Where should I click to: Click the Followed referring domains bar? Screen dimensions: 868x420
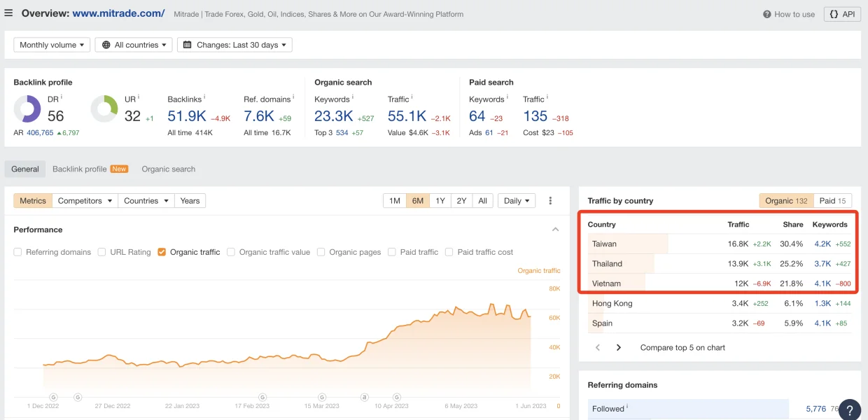[688, 409]
